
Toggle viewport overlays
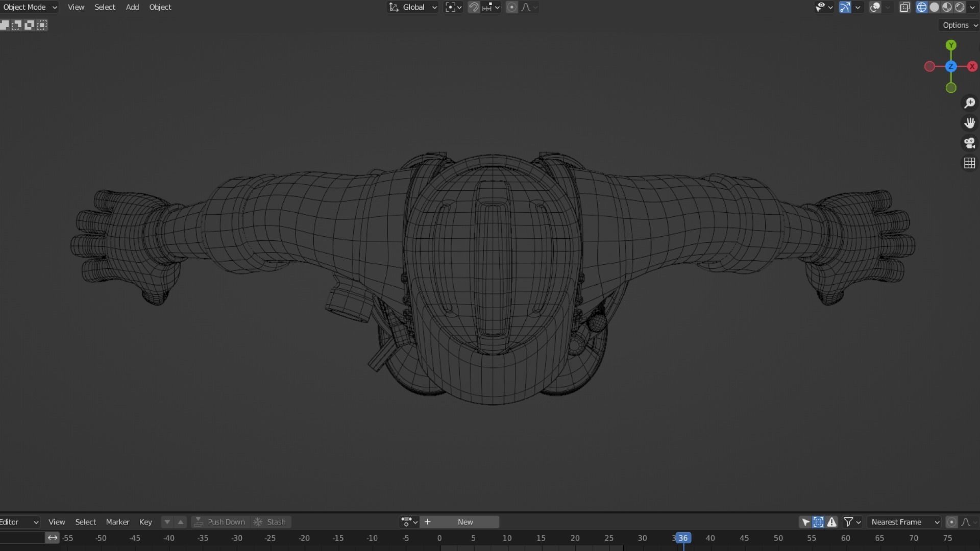[x=875, y=7]
